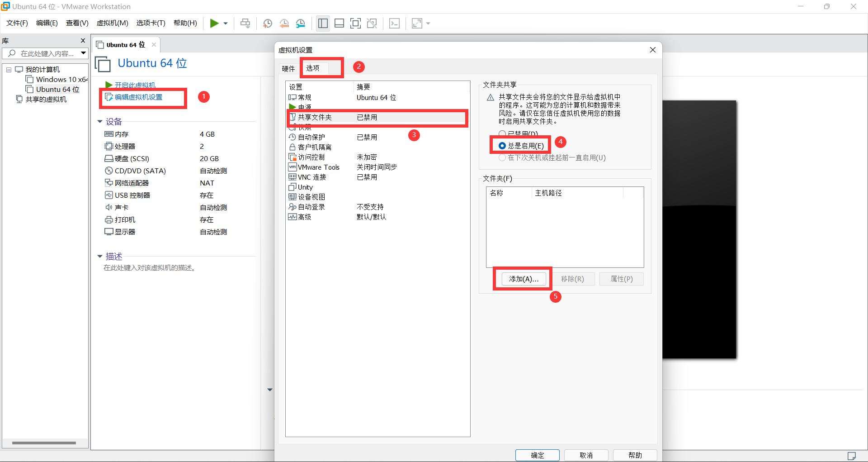Toggle the library panel view icon
Viewport: 868px width, 462px height.
point(323,23)
